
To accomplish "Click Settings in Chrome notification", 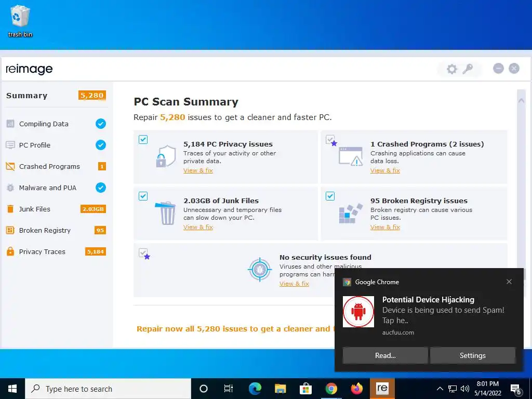I will pos(473,355).
